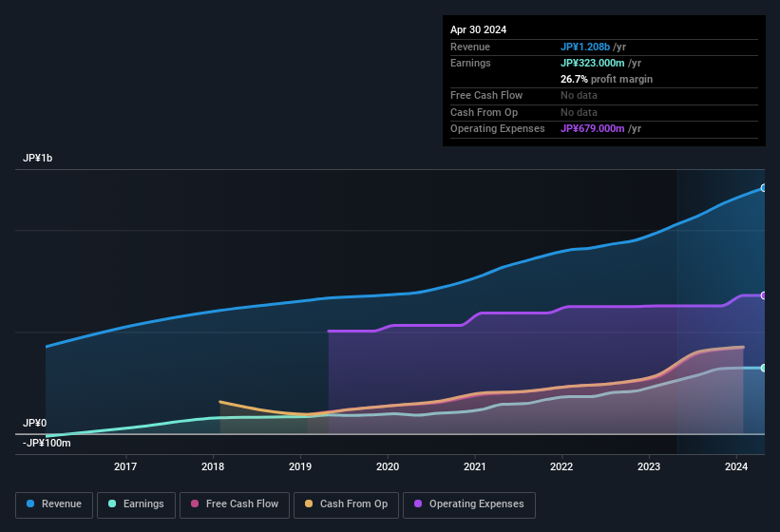
Task: Select the 2017 x-axis year label
Action: [125, 466]
